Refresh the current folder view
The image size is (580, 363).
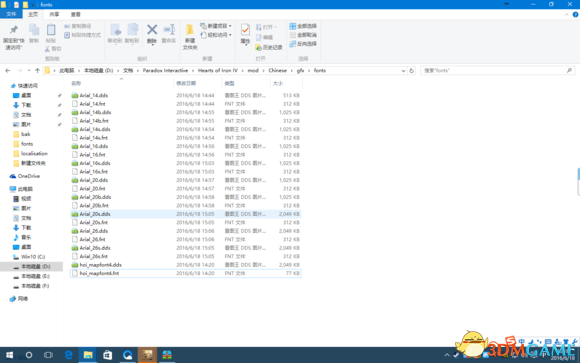tap(411, 70)
